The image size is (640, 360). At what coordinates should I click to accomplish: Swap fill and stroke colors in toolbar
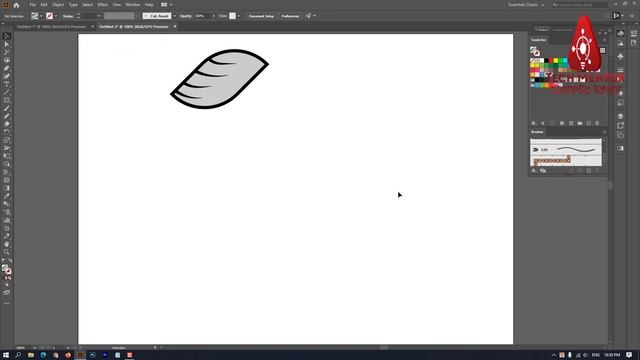[10, 261]
